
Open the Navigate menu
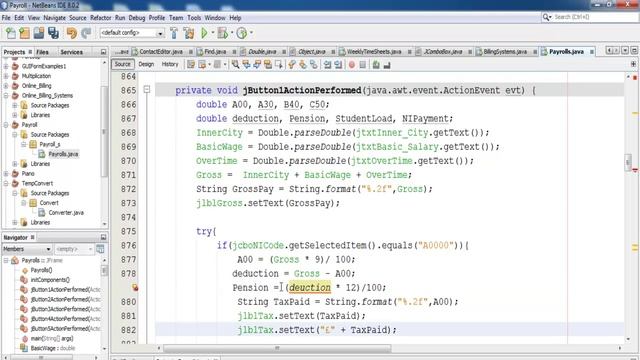(x=54, y=18)
